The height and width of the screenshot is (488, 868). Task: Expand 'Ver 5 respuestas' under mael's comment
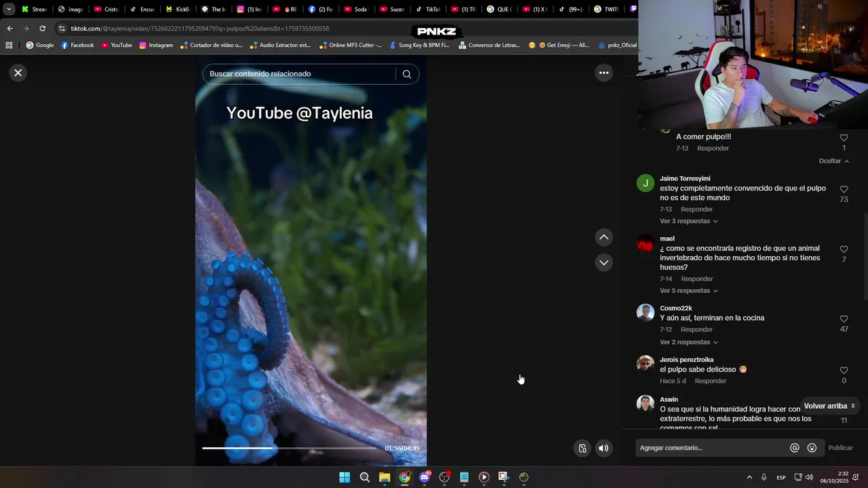689,291
